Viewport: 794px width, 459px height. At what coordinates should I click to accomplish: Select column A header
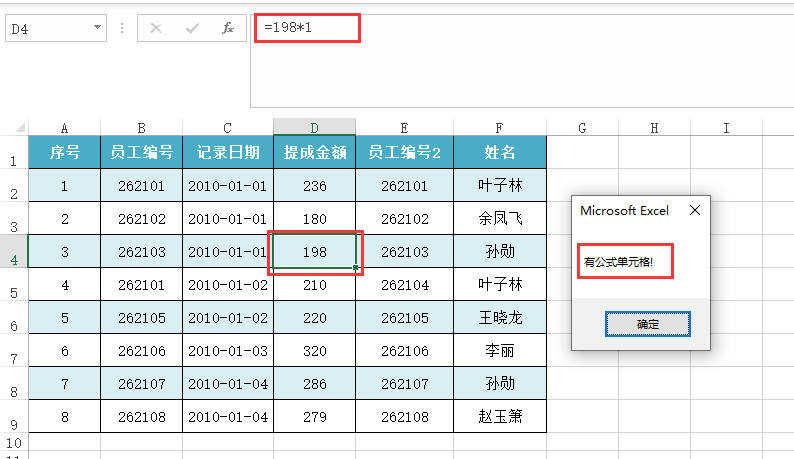point(64,128)
